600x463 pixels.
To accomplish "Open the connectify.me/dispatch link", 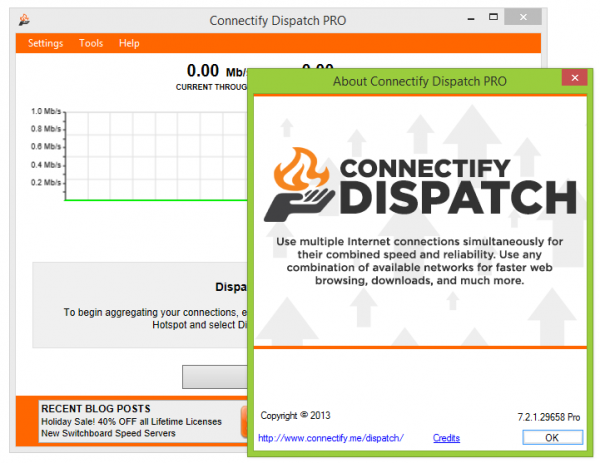I will pos(331,438).
